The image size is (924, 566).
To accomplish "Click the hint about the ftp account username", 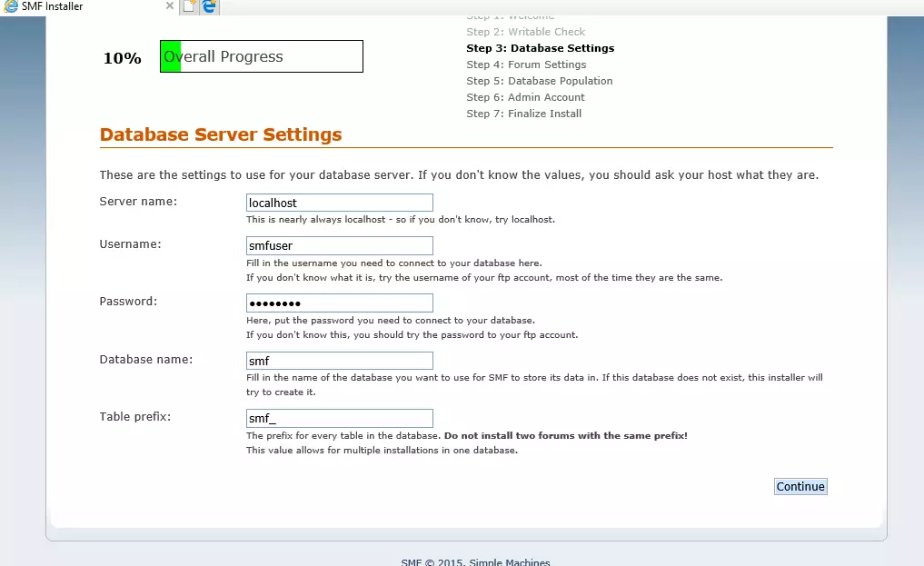I will click(484, 277).
